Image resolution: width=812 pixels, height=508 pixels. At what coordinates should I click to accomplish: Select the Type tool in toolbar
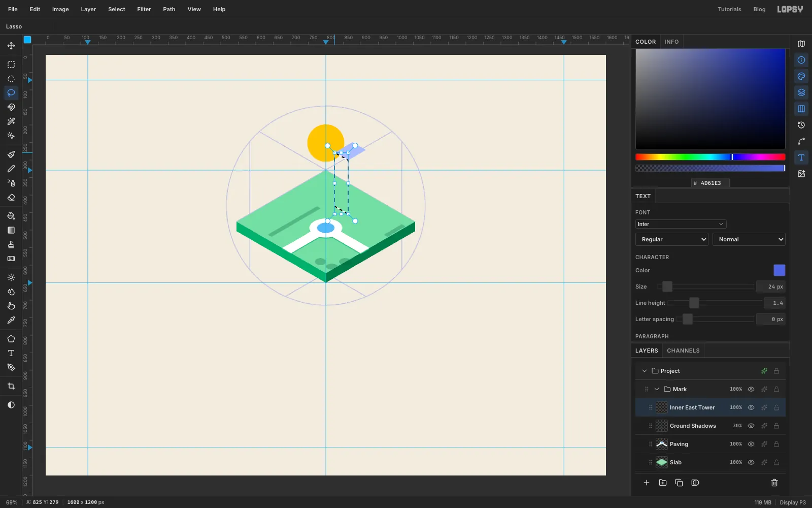11,353
